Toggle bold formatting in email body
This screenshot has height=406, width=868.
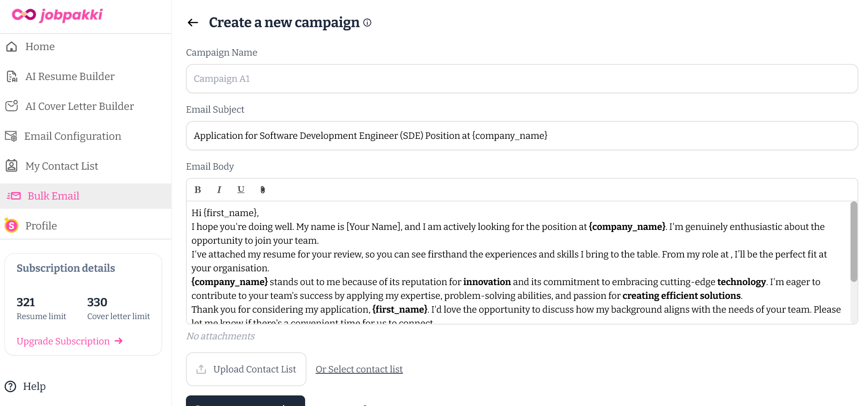198,190
